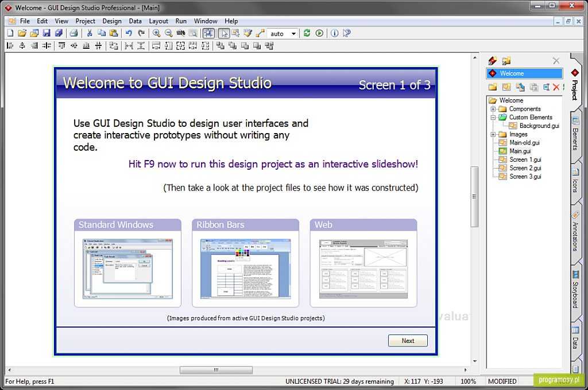Zoom in with magnifier plus icon
The image size is (588, 390).
coord(156,33)
